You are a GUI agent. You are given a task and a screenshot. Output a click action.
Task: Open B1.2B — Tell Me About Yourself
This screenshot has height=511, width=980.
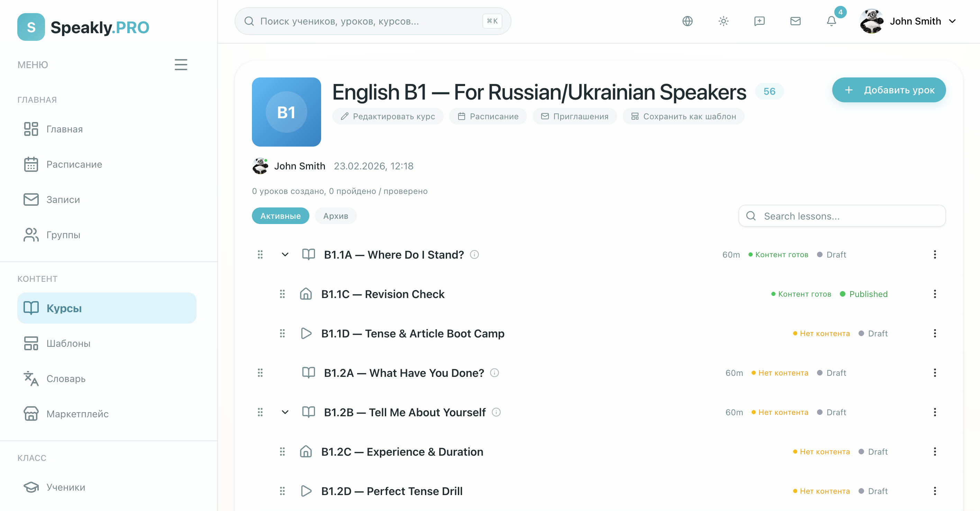tap(405, 412)
